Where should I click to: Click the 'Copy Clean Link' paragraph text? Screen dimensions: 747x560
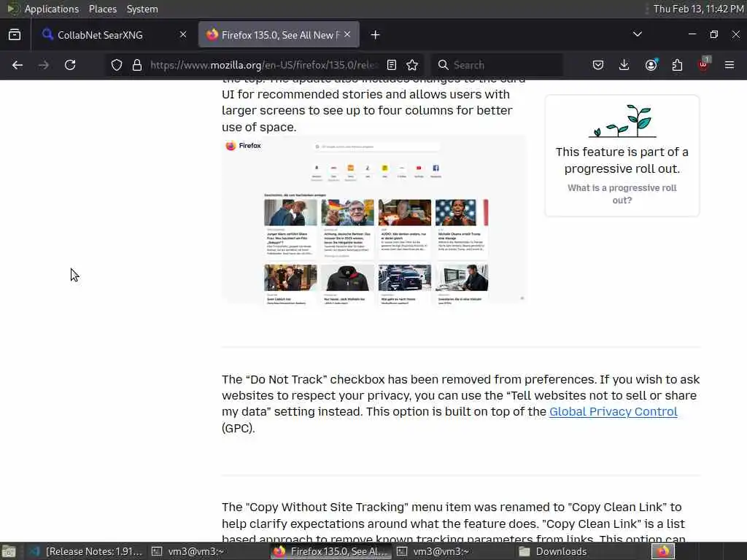tap(454, 523)
